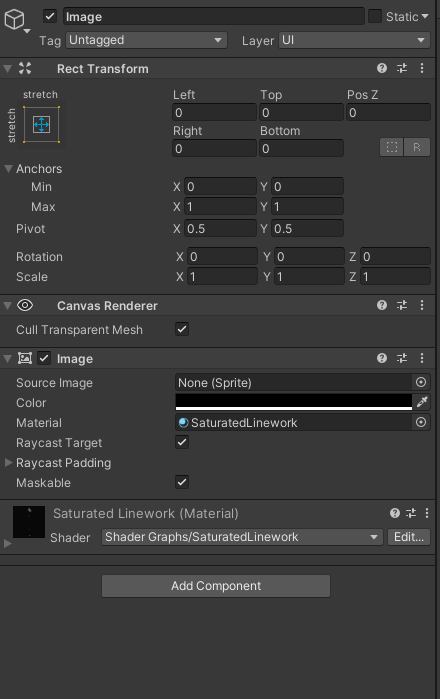Viewport: 440px width, 699px height.
Task: Toggle the Cull Transparent Mesh checkbox
Action: coord(182,329)
